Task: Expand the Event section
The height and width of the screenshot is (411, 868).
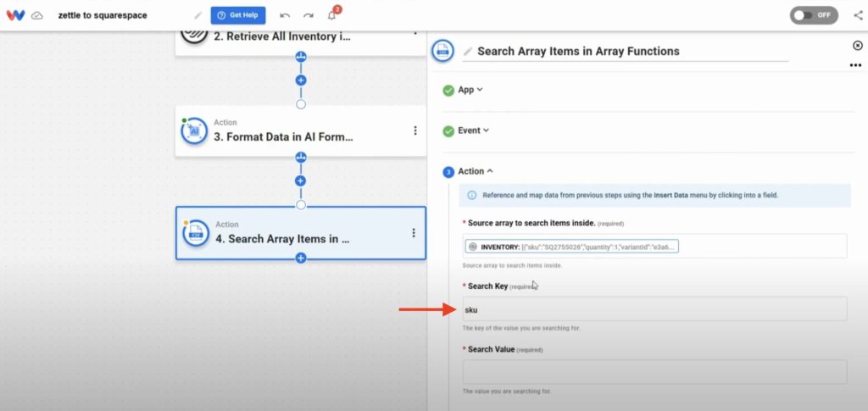Action: 473,131
